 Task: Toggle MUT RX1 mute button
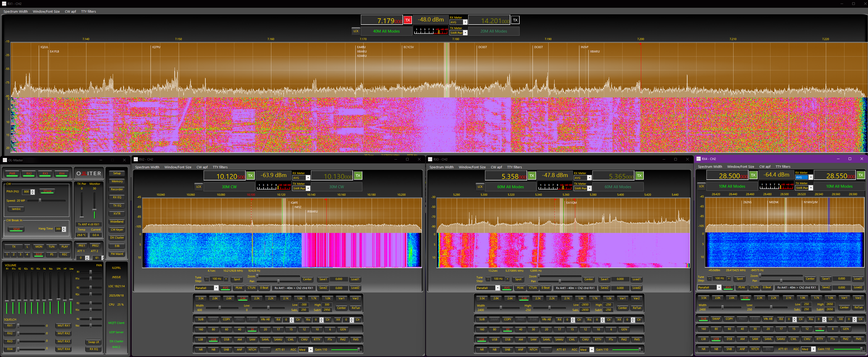64,326
